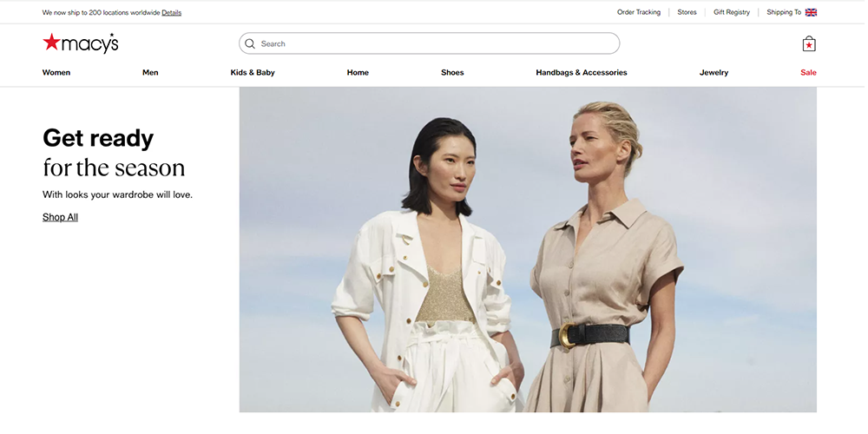Select Kids & Baby category

pyautogui.click(x=253, y=73)
